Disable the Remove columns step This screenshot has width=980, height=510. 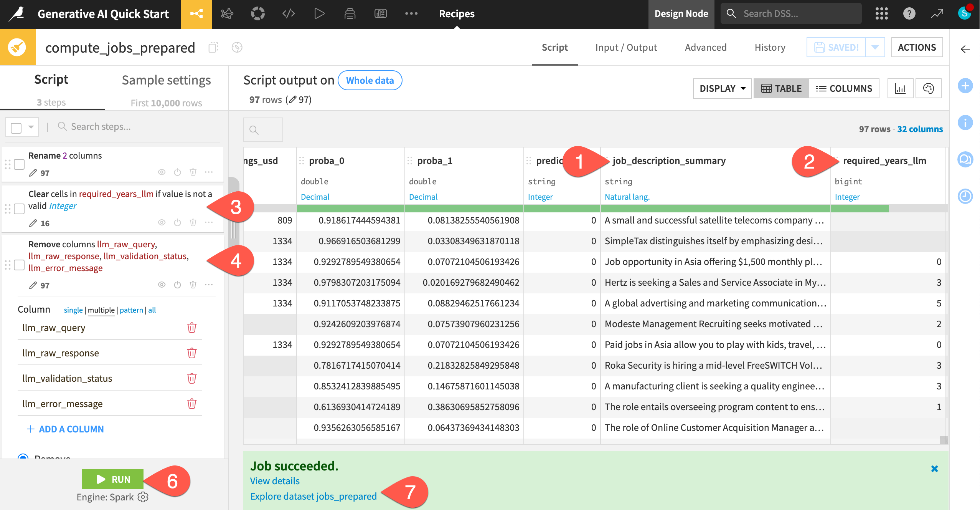click(x=177, y=284)
